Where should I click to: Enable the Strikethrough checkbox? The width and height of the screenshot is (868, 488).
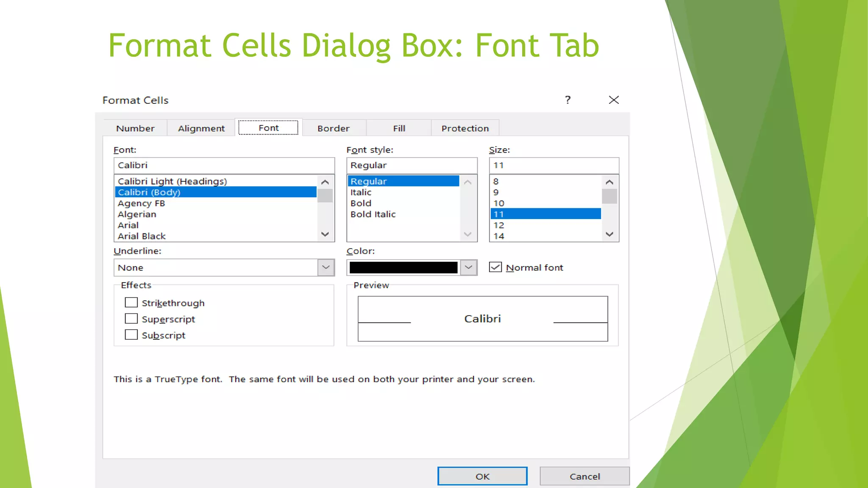click(131, 302)
